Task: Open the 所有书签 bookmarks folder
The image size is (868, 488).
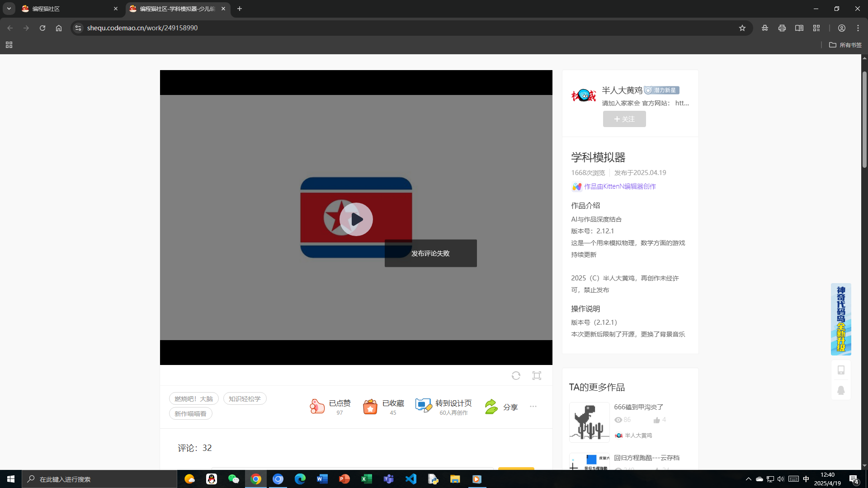Action: tap(845, 45)
